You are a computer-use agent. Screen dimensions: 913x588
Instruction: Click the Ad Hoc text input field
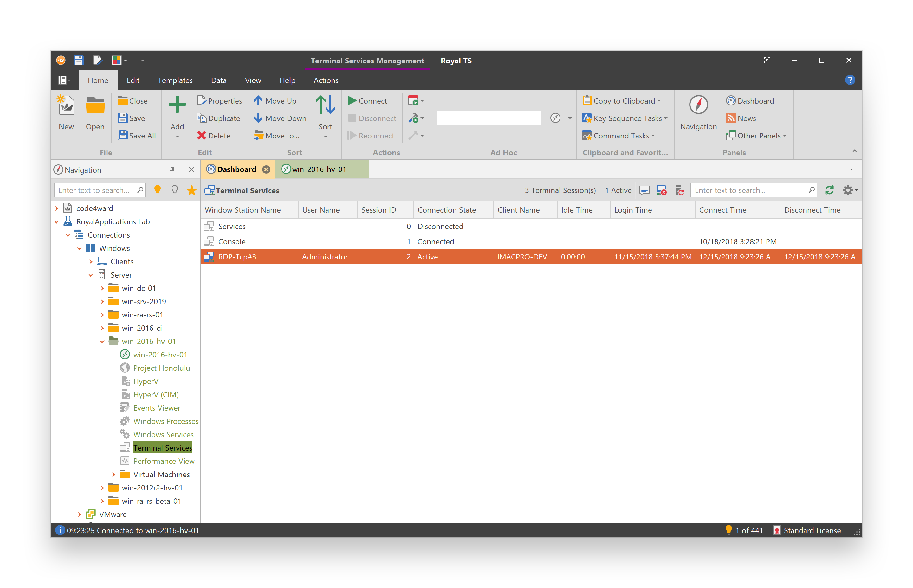click(x=489, y=118)
